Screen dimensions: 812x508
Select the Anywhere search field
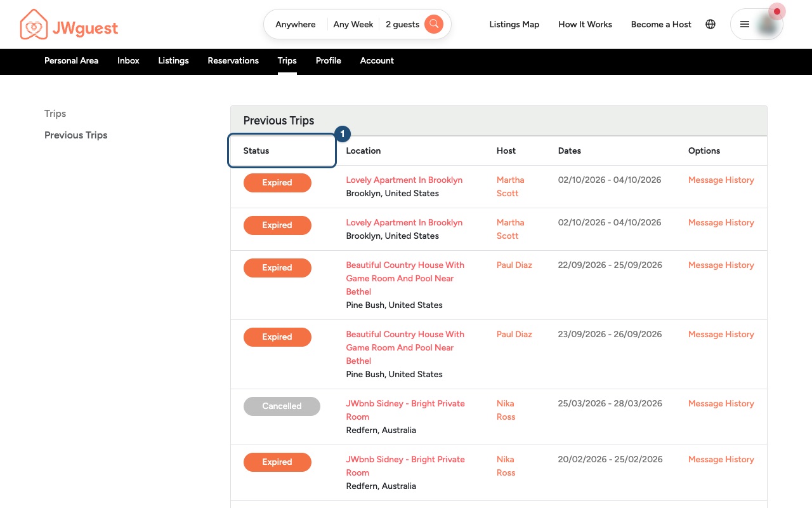[x=296, y=24]
